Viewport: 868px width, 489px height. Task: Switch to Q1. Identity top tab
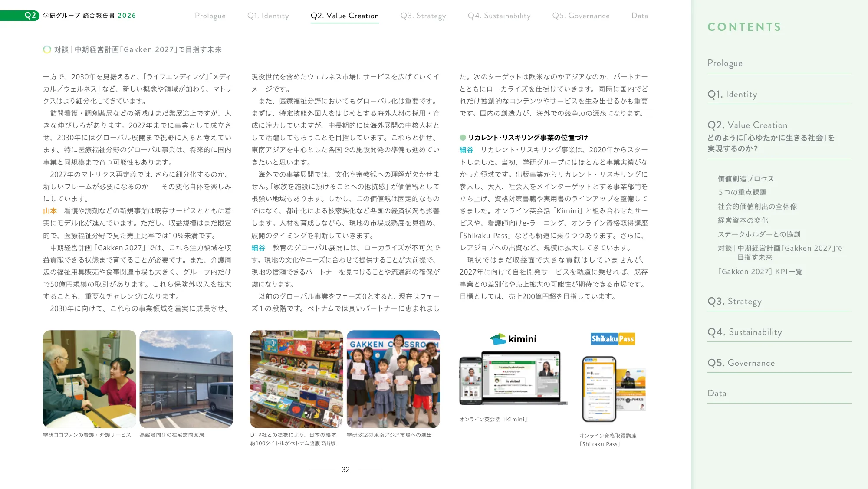268,16
